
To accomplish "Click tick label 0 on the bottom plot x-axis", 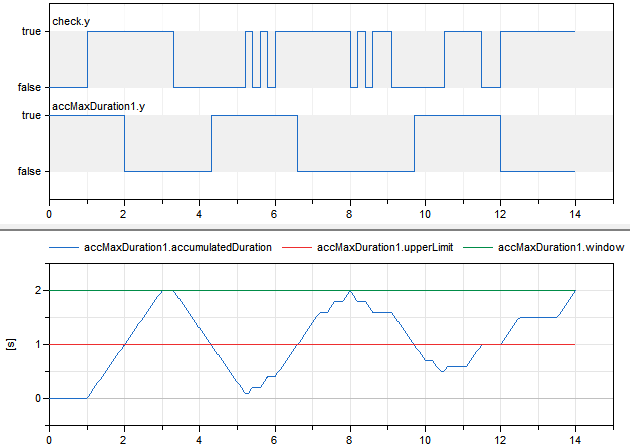I will click(x=49, y=437).
